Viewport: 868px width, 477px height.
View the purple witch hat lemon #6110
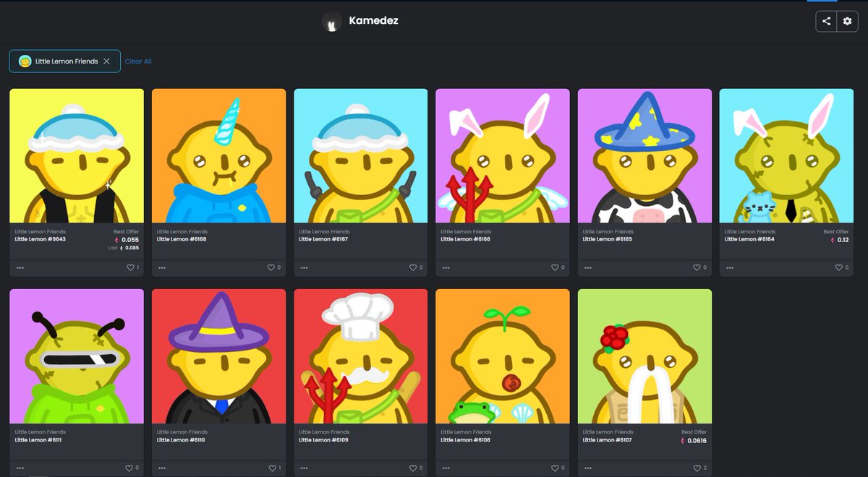point(218,356)
